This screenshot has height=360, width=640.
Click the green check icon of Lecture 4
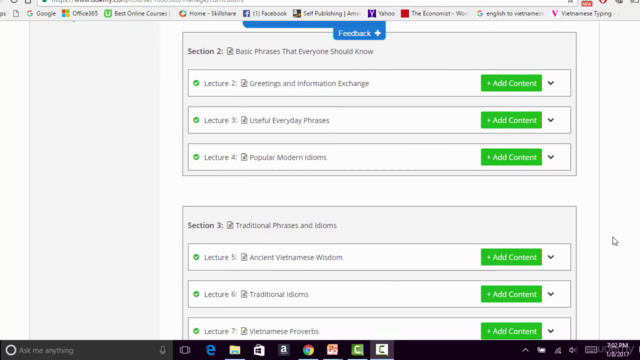click(x=196, y=157)
